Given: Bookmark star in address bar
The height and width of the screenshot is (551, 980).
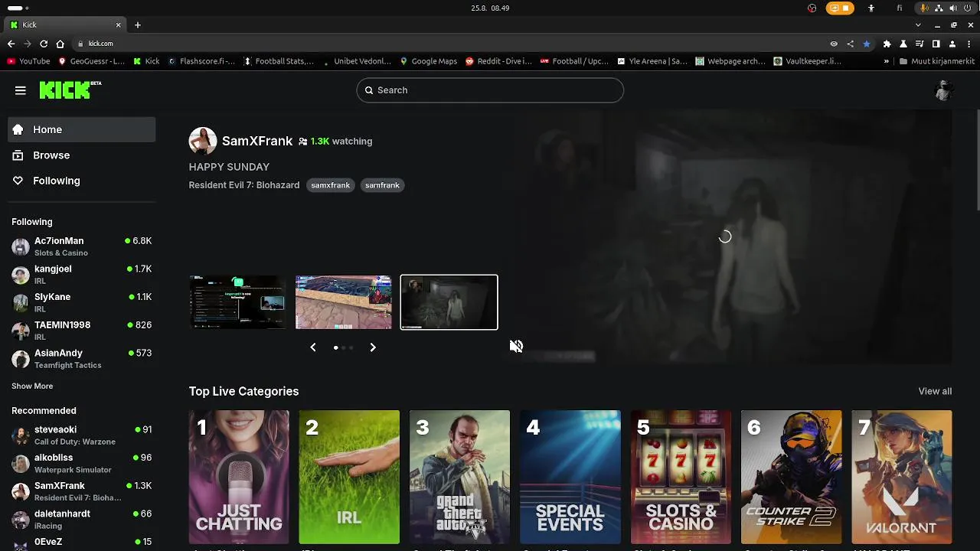Looking at the screenshot, I should (867, 44).
